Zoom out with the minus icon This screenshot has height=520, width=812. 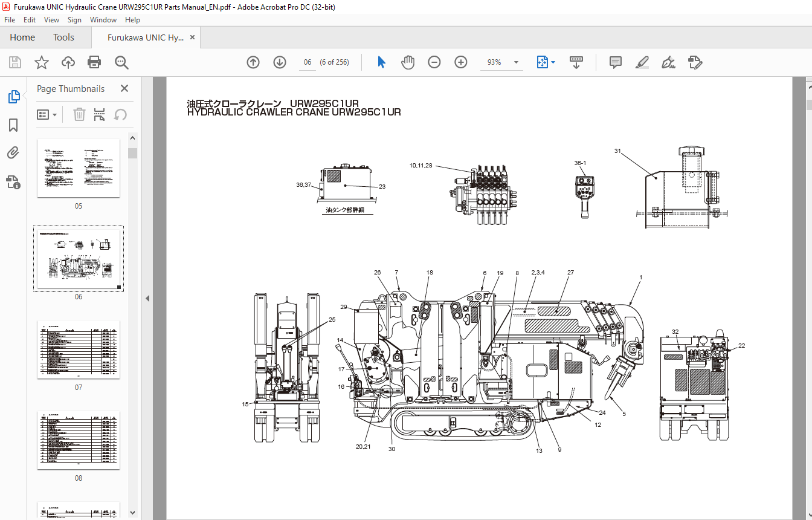point(434,62)
